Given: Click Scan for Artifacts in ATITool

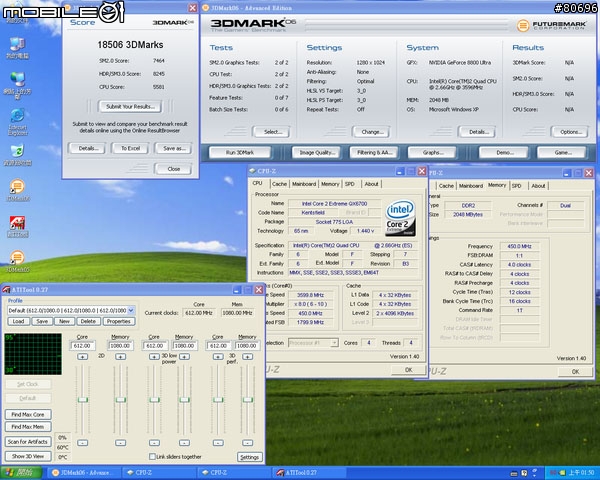Looking at the screenshot, I should (28, 441).
